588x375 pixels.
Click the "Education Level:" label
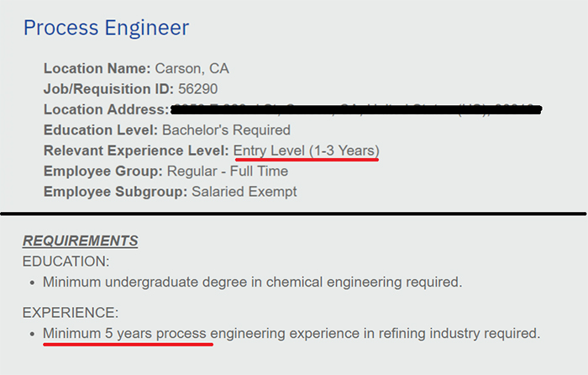coord(101,130)
